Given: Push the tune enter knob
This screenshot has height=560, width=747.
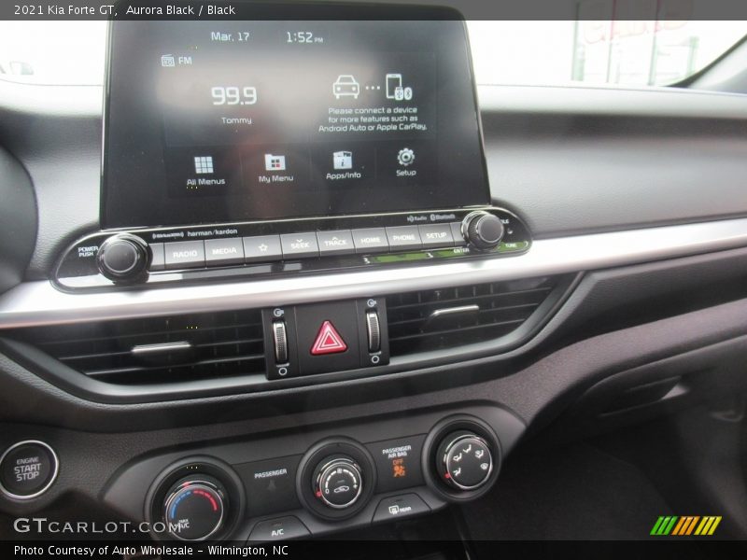Looking at the screenshot, I should click(x=484, y=231).
